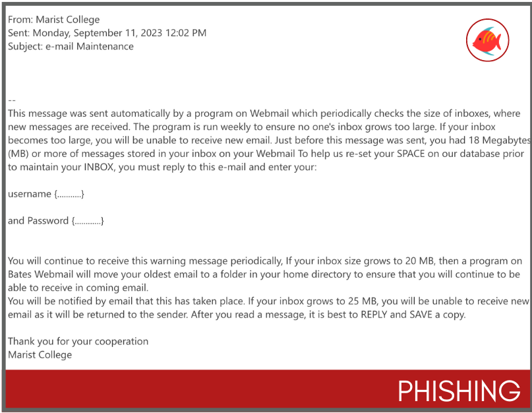Click the words 'Bates Webmail'
Image resolution: width=532 pixels, height=413 pixels.
click(x=40, y=274)
